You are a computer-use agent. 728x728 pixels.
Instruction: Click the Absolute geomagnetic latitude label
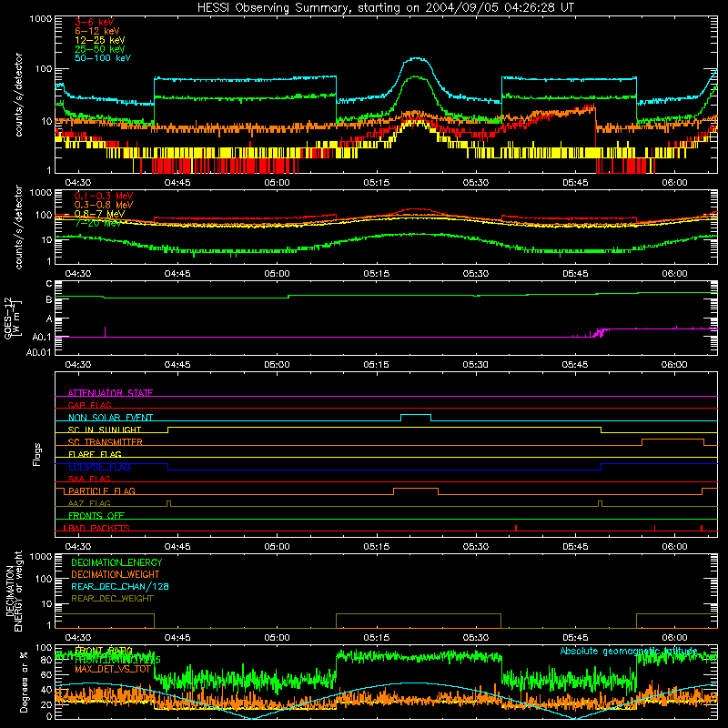[x=629, y=651]
